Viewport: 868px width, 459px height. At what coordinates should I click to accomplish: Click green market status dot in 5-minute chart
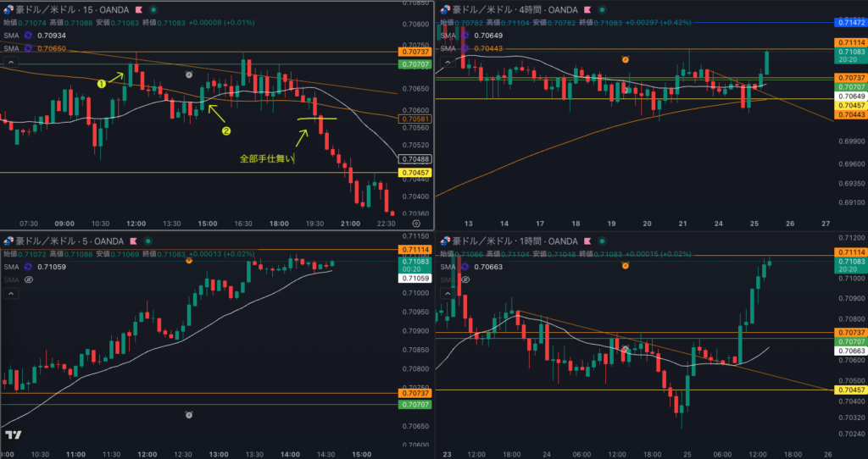click(147, 241)
